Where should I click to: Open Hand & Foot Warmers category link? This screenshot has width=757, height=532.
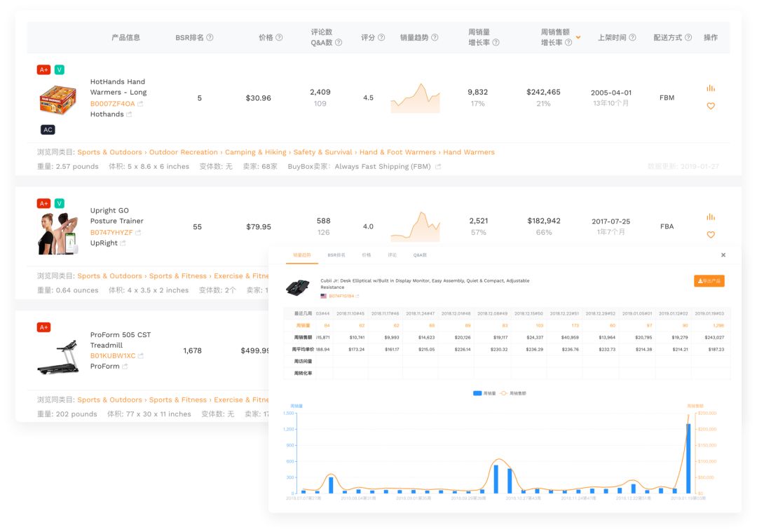[397, 152]
